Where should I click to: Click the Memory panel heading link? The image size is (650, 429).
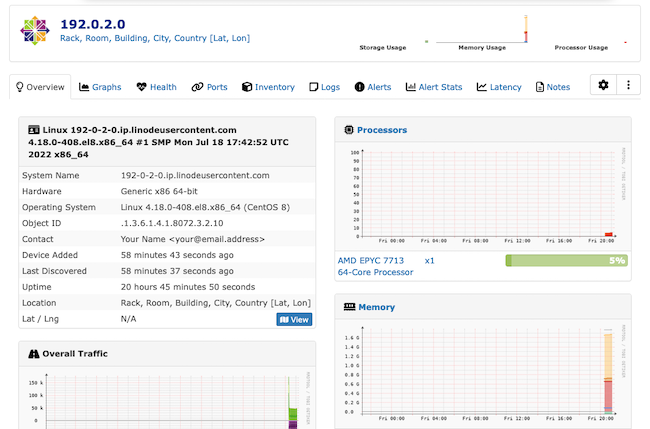(x=375, y=307)
